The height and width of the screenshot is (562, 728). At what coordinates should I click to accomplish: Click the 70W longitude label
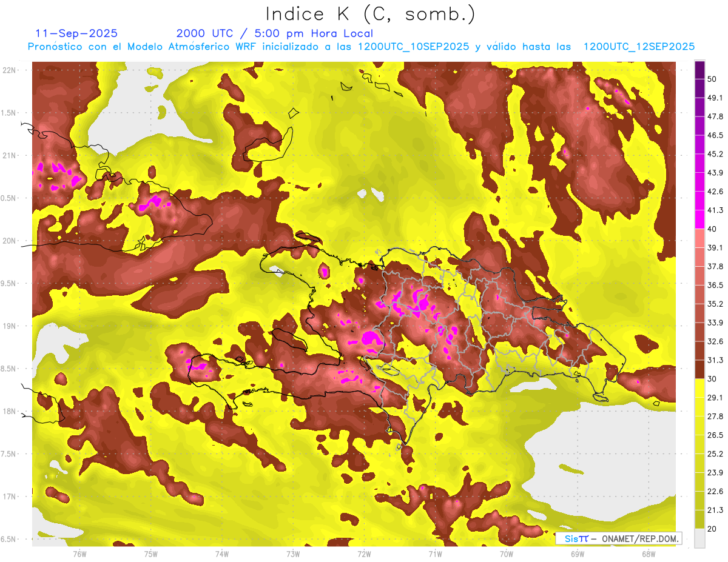(x=506, y=554)
